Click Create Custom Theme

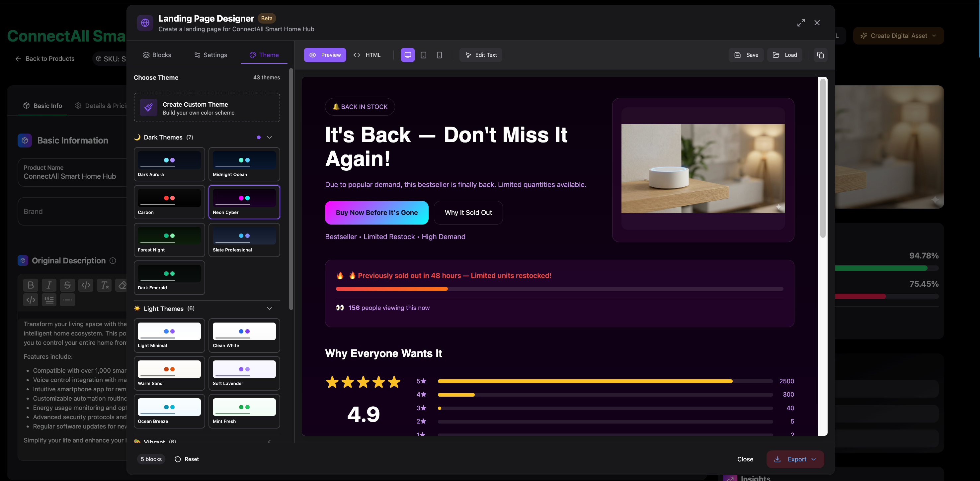click(206, 108)
